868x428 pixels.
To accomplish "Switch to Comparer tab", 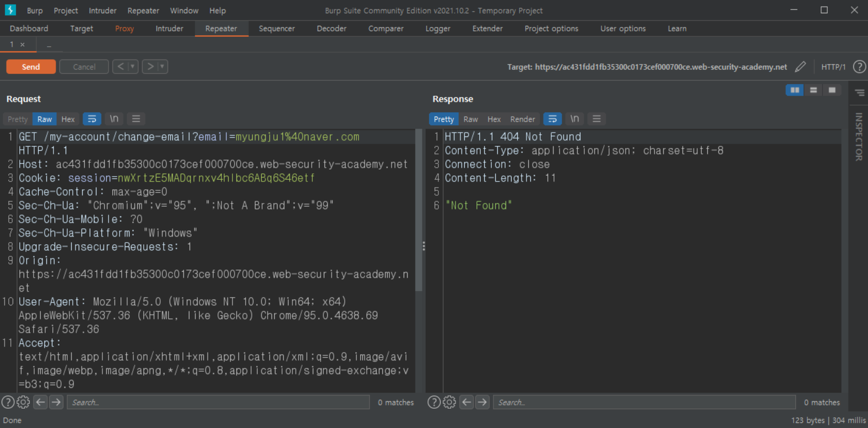I will pyautogui.click(x=386, y=29).
